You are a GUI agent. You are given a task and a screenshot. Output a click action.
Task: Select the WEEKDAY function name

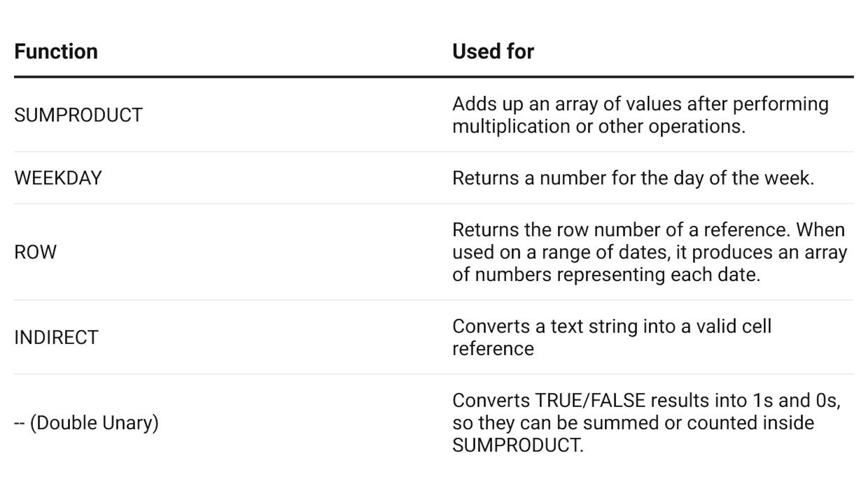58,178
